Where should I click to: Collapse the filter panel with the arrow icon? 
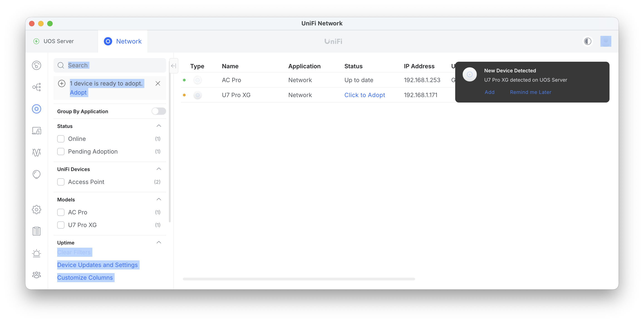174,66
